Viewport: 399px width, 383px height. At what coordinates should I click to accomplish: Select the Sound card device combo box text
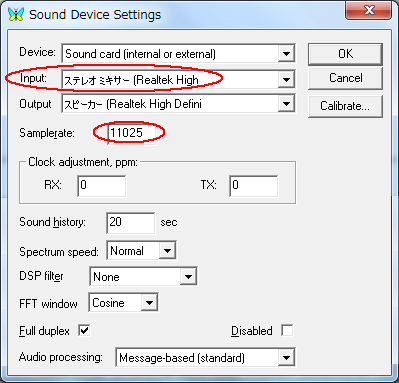pyautogui.click(x=140, y=54)
